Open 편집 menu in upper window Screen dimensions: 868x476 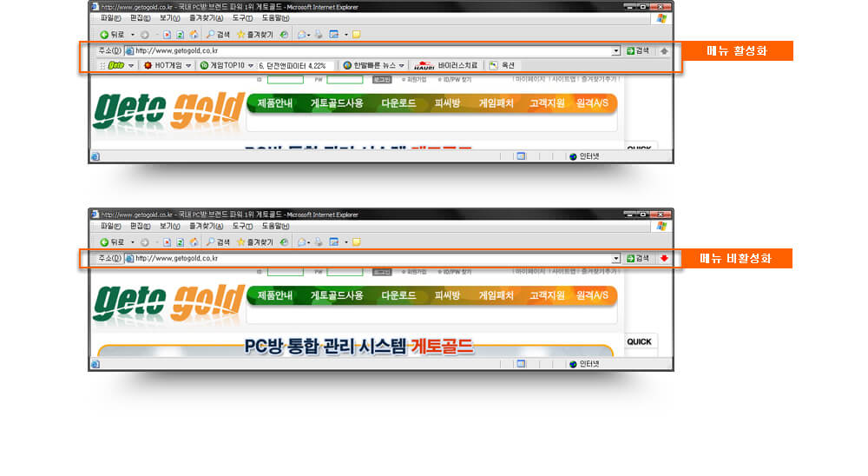140,18
